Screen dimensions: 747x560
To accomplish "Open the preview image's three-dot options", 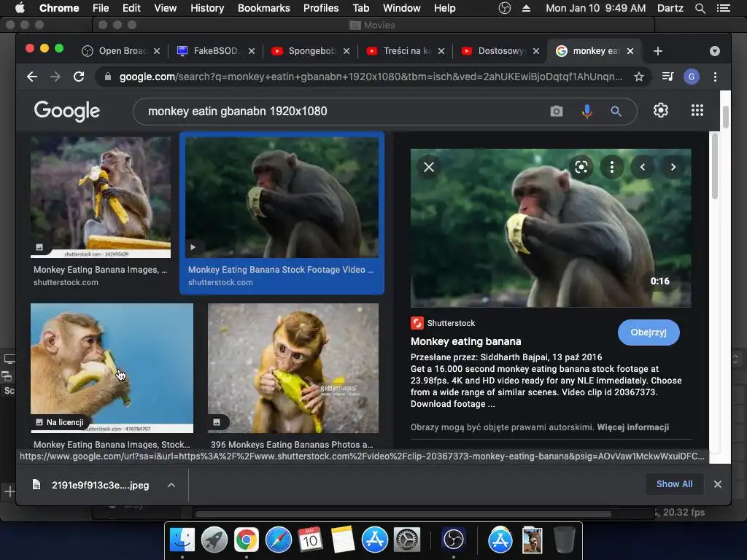I will 612,167.
